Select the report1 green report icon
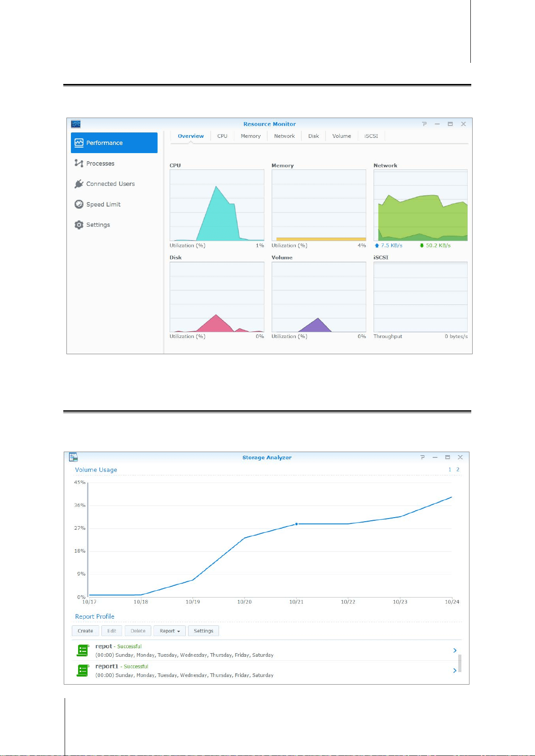Screen dimensions: 535x756 83,671
